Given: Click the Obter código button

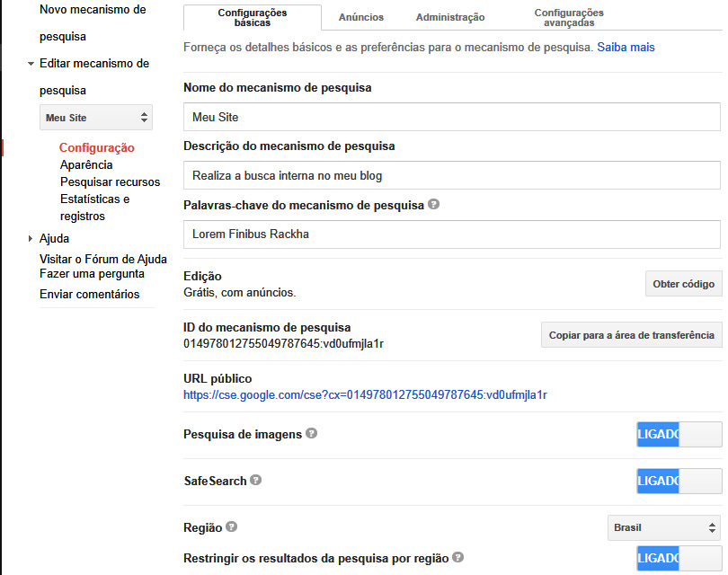Looking at the screenshot, I should tap(683, 284).
